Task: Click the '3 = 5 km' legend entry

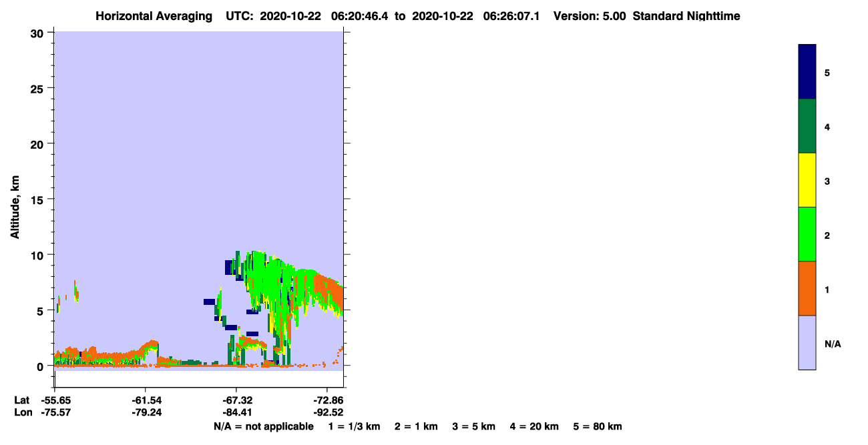Action: [474, 426]
